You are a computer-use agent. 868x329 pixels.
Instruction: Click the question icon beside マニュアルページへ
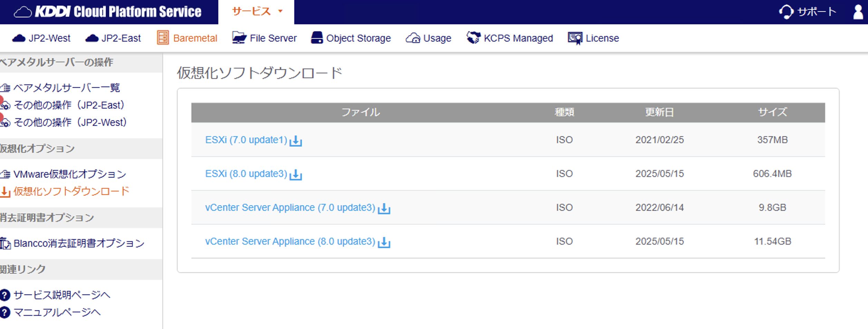pyautogui.click(x=5, y=312)
